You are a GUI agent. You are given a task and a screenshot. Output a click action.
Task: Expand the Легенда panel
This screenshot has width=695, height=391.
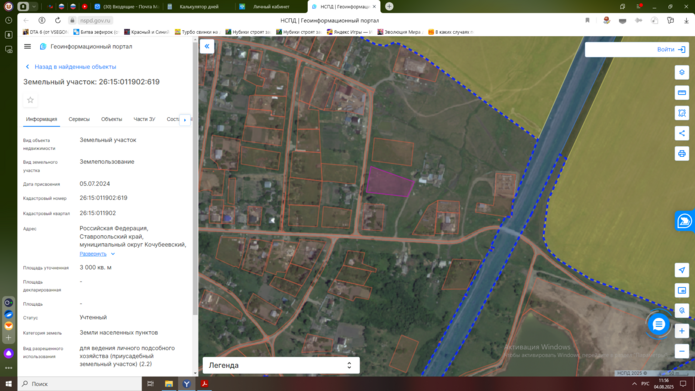(281, 365)
